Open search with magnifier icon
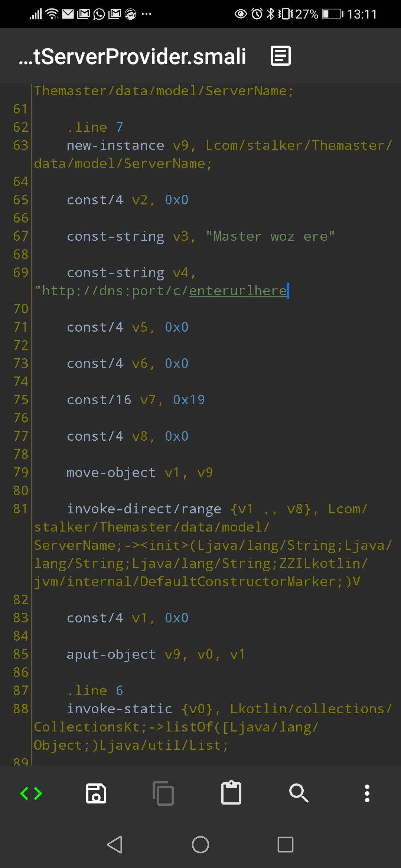Viewport: 401px width, 868px height. click(299, 793)
